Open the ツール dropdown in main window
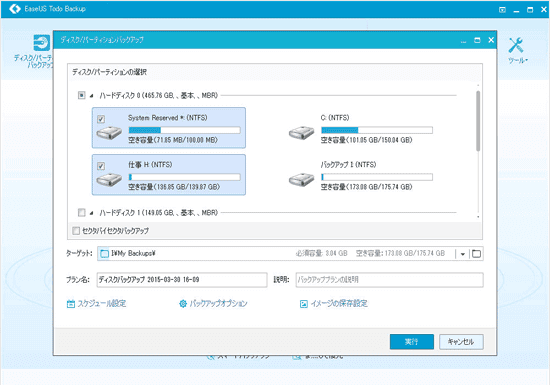The image size is (550, 385). [518, 61]
